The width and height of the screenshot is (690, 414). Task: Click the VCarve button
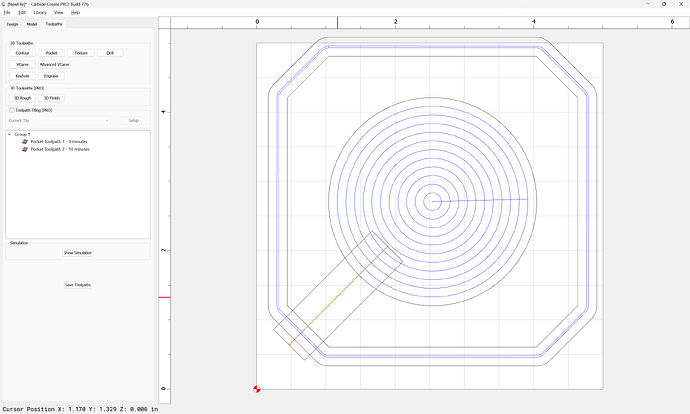pyautogui.click(x=22, y=64)
